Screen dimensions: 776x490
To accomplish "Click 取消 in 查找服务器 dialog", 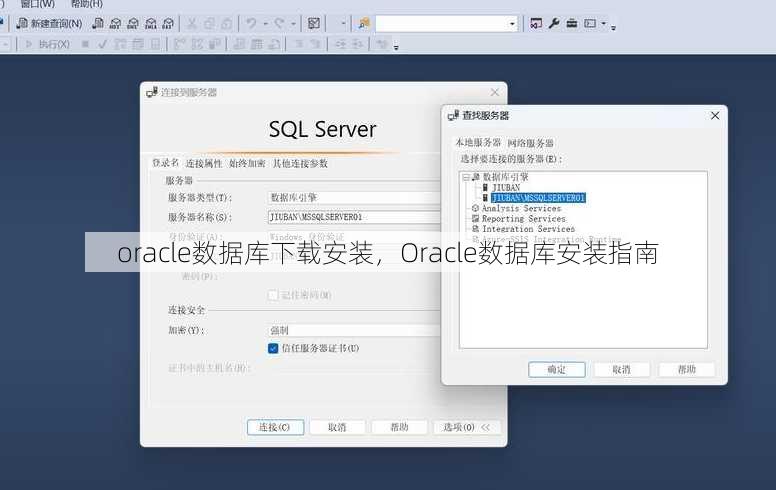I will tap(622, 369).
